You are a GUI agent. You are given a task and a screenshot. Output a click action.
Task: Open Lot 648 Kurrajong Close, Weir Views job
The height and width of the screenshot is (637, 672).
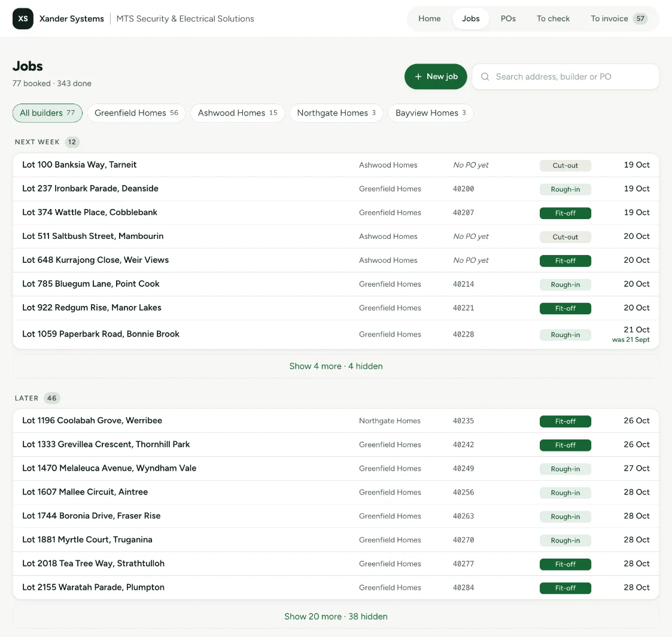click(336, 260)
